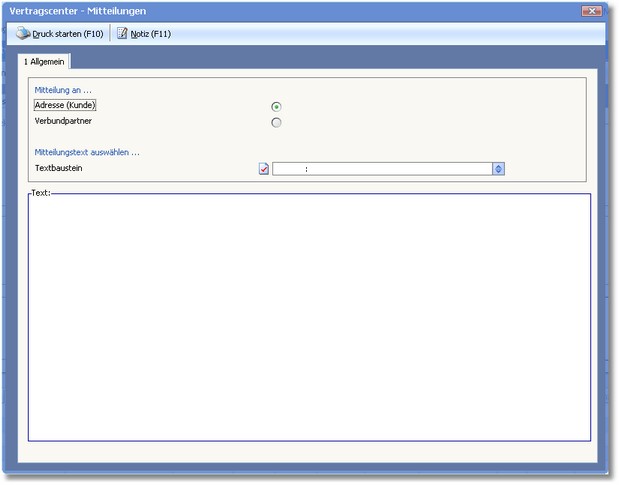Expand the Textbaustein dropdown arrow
The image size is (619, 485).
pyautogui.click(x=498, y=169)
